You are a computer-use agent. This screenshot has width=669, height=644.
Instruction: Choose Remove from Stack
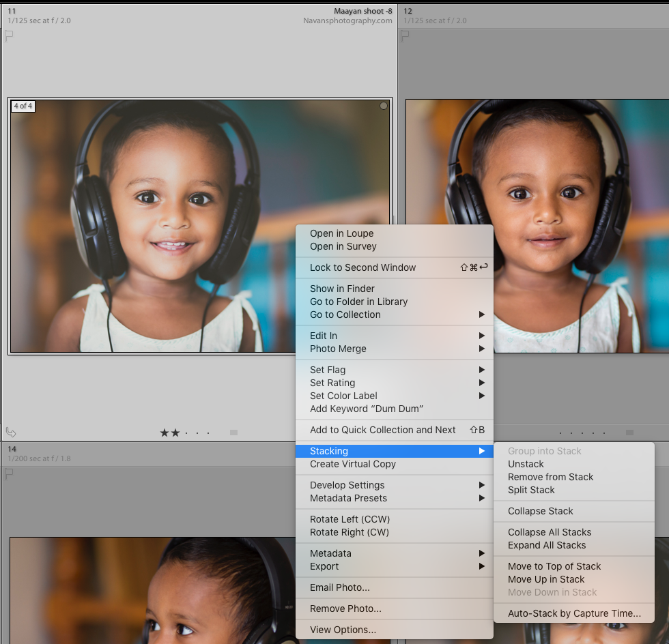pos(574,477)
